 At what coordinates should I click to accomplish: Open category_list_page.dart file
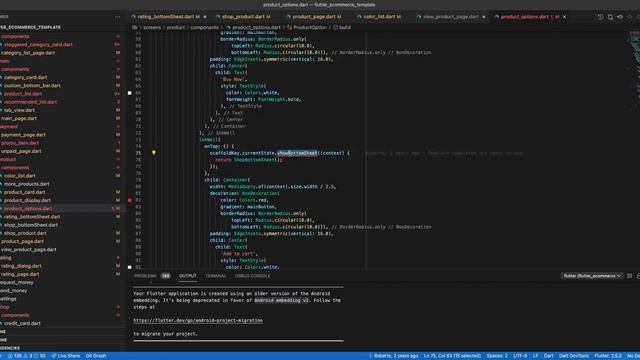coord(28,53)
